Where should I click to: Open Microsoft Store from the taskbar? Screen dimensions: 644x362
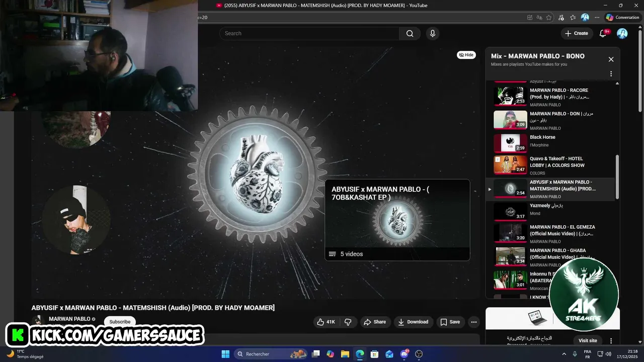[x=374, y=354]
